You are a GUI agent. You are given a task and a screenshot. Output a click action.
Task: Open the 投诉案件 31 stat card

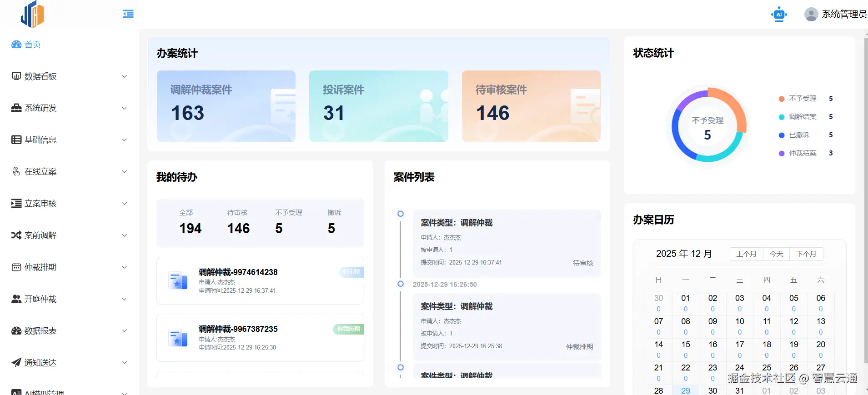(x=379, y=106)
